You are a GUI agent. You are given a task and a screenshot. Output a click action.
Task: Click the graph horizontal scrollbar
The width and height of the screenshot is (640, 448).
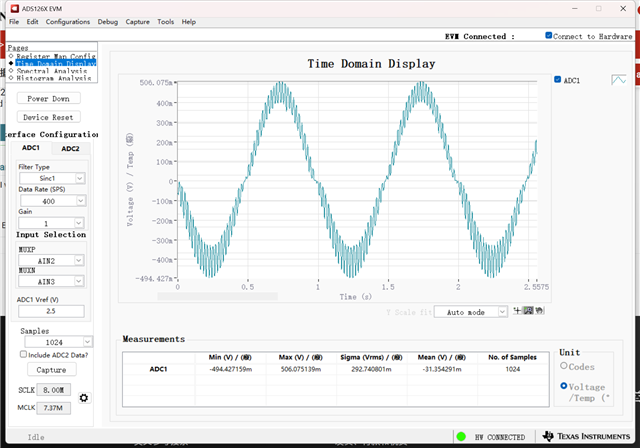point(218,296)
